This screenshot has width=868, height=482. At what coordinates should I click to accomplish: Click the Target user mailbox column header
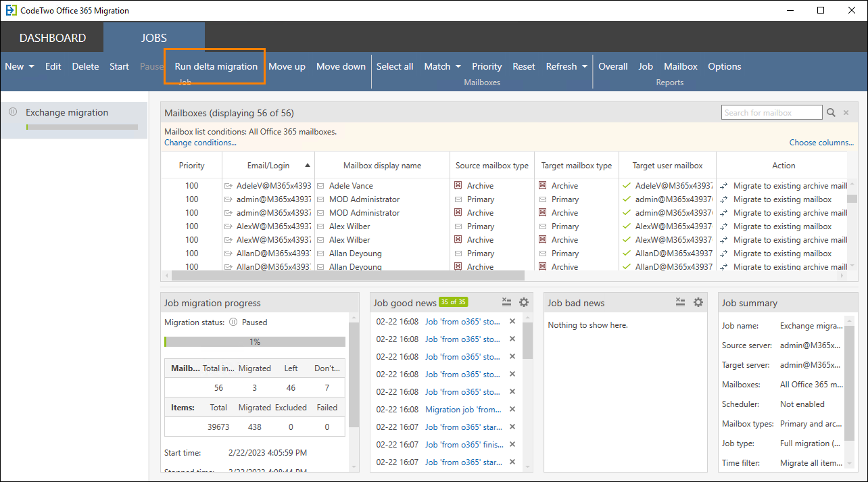[667, 165]
